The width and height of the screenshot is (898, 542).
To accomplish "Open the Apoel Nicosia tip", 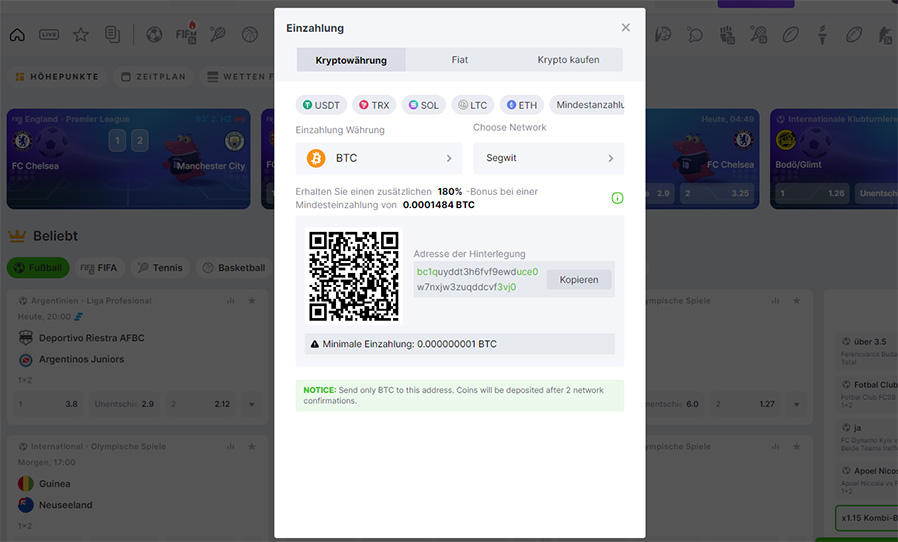I will pos(869,480).
